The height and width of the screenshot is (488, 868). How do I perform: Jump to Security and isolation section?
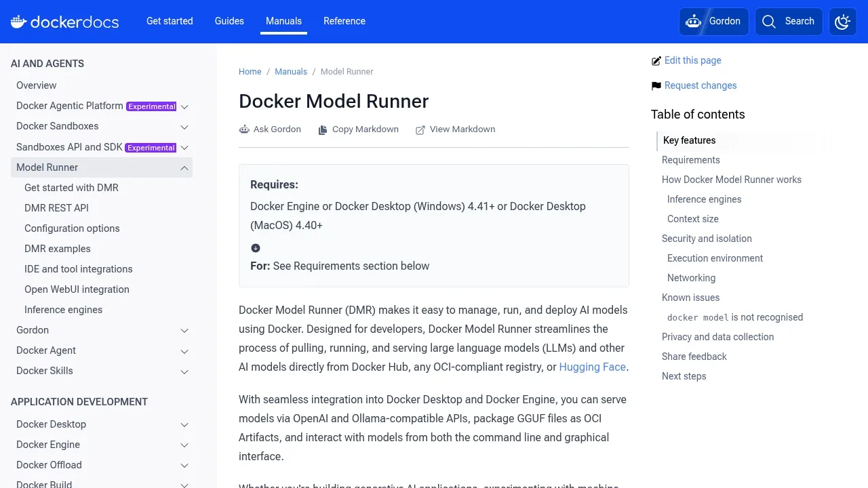click(707, 239)
